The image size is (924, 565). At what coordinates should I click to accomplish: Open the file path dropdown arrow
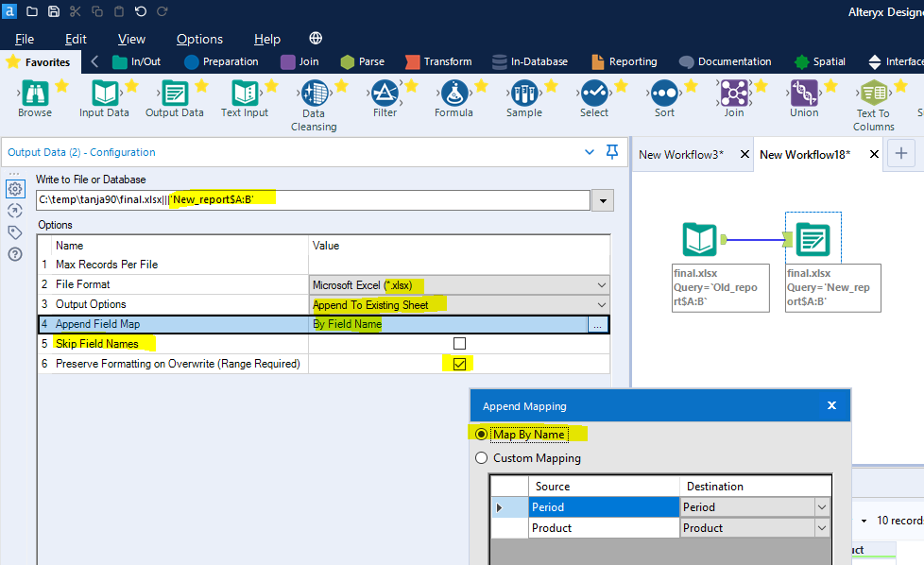pyautogui.click(x=603, y=200)
